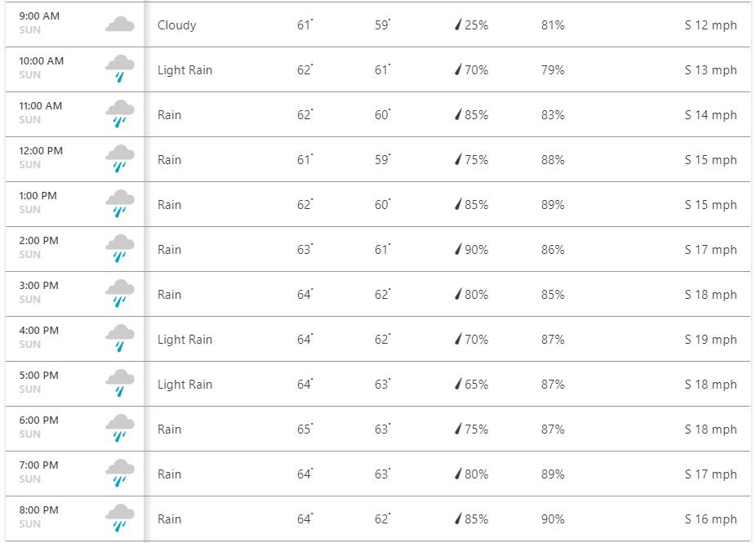
Task: Click the rain cloud icon at 8:00 PM
Action: coord(119,519)
